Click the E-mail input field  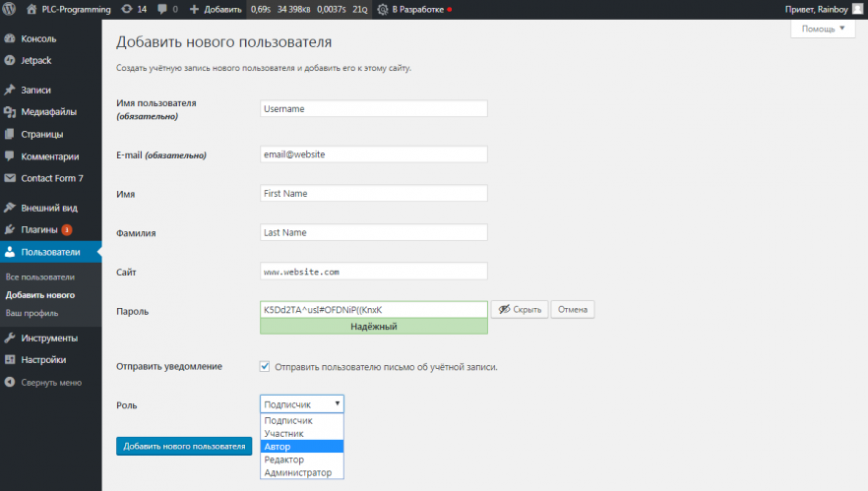click(374, 154)
